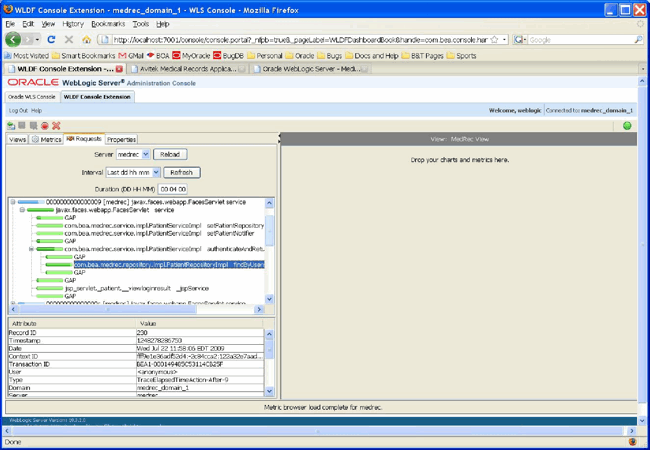Click the Reload button
This screenshot has width=650, height=450.
170,154
